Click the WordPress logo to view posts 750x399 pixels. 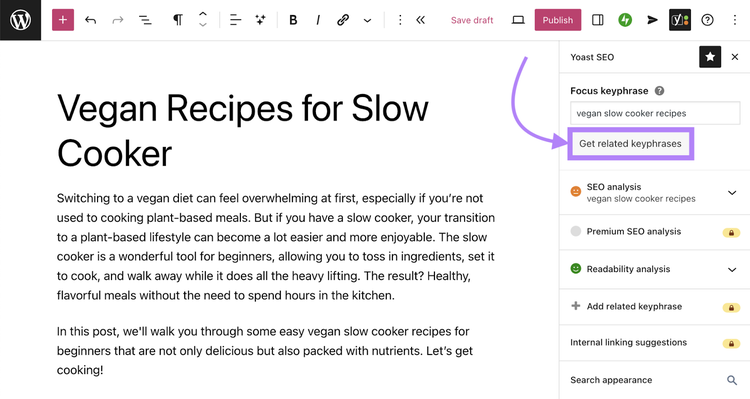21,20
